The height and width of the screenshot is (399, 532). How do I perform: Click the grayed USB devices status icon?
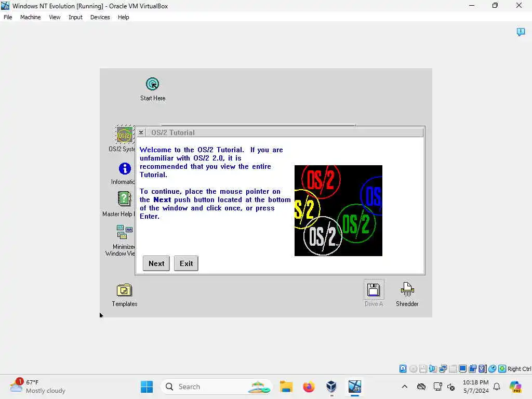(453, 368)
